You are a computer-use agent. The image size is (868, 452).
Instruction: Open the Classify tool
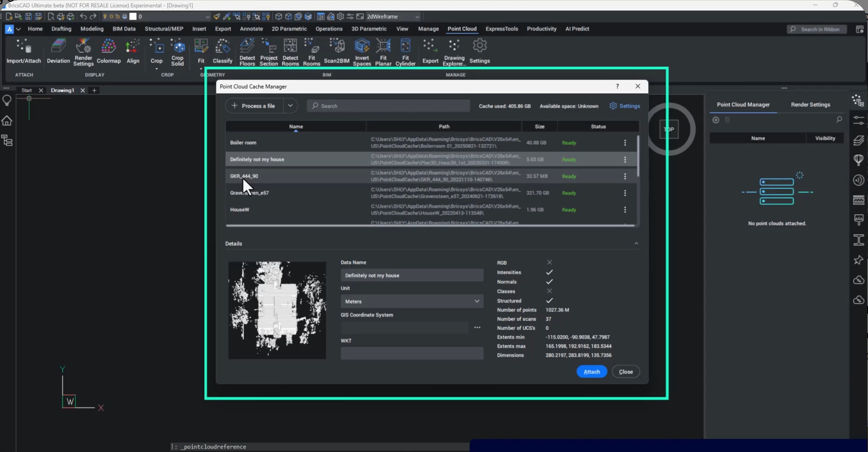222,51
